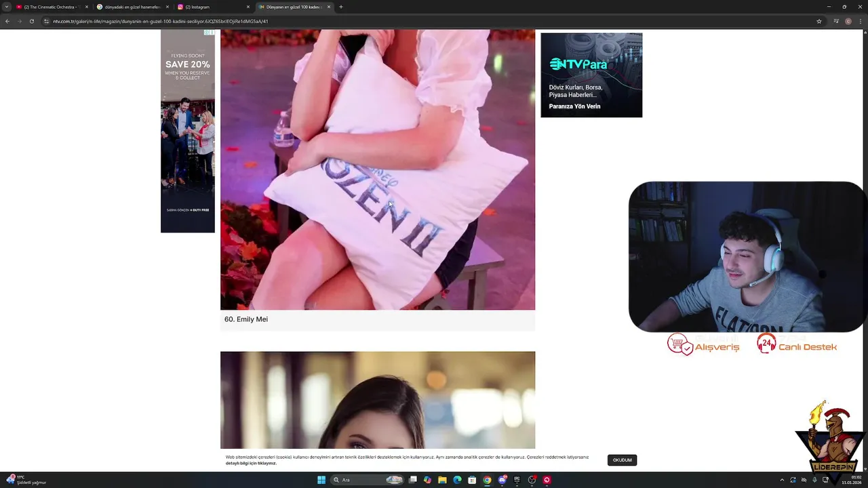868x488 pixels.
Task: Bookmark this page with the star icon
Action: tap(819, 21)
